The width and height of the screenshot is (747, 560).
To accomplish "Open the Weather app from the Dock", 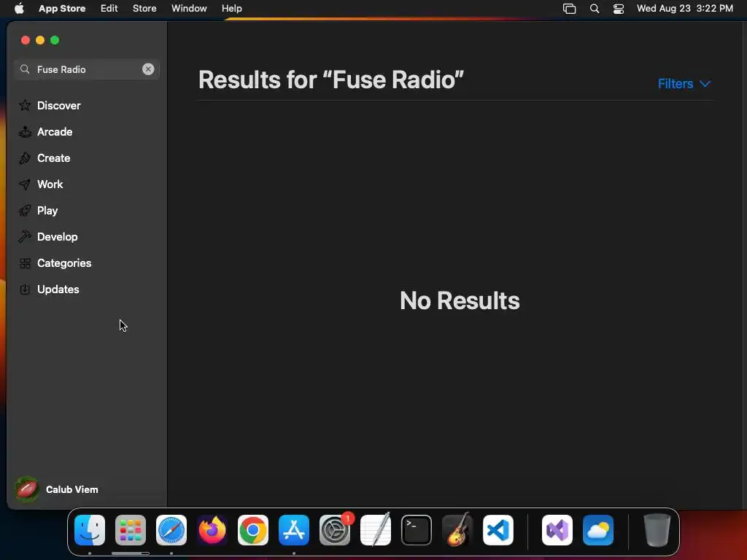I will point(598,530).
